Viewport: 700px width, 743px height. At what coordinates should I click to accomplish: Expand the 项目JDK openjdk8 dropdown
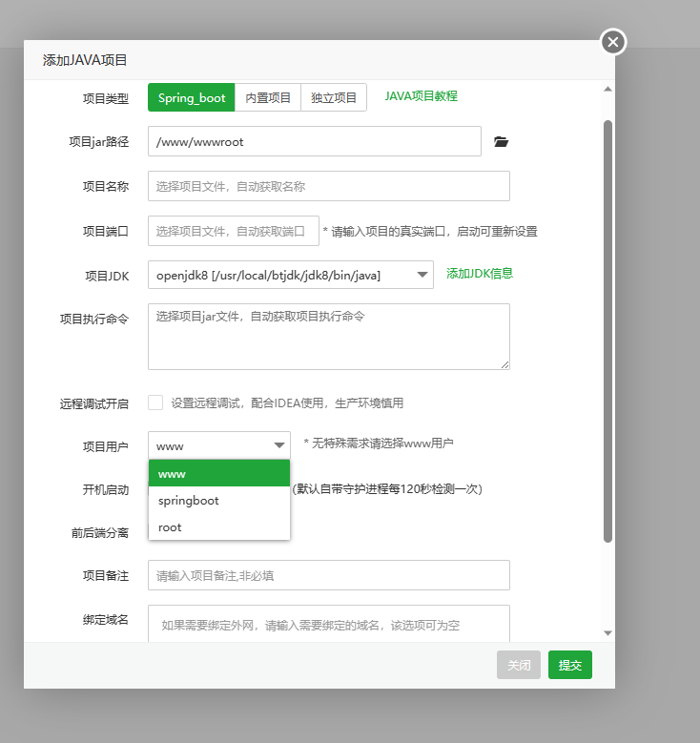(291, 275)
